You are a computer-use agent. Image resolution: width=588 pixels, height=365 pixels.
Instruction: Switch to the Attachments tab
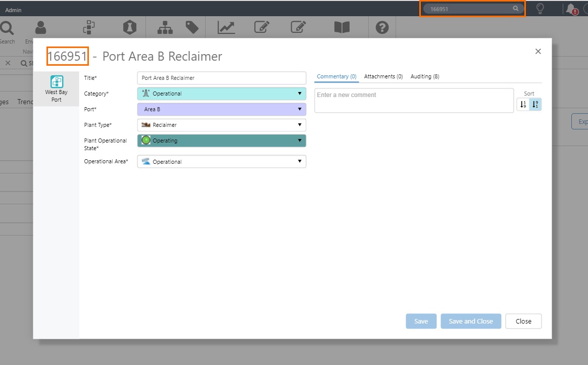[x=383, y=76]
